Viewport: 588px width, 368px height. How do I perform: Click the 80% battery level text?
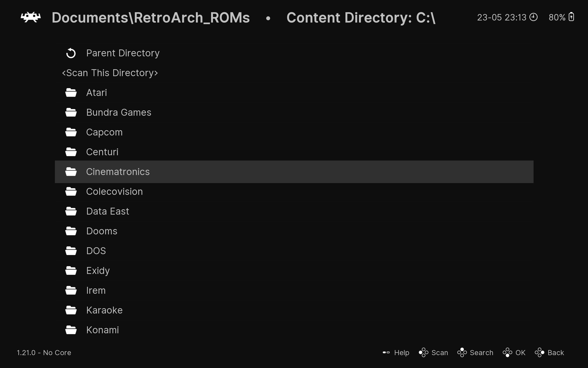pos(557,17)
